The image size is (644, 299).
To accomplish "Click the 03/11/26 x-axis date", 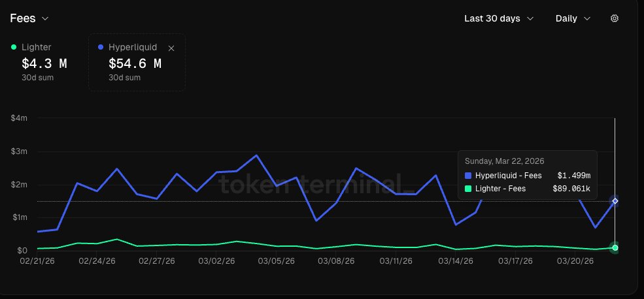I will point(396,261).
